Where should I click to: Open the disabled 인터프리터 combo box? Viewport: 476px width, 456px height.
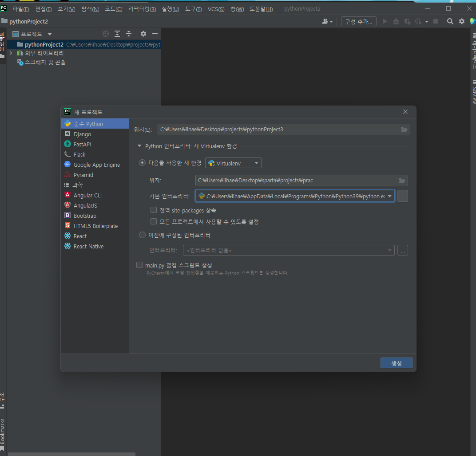[289, 251]
